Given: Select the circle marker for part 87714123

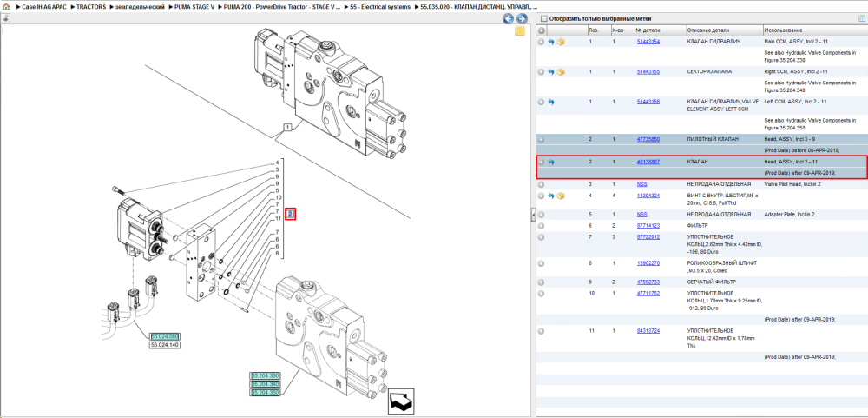Looking at the screenshot, I should (x=542, y=226).
